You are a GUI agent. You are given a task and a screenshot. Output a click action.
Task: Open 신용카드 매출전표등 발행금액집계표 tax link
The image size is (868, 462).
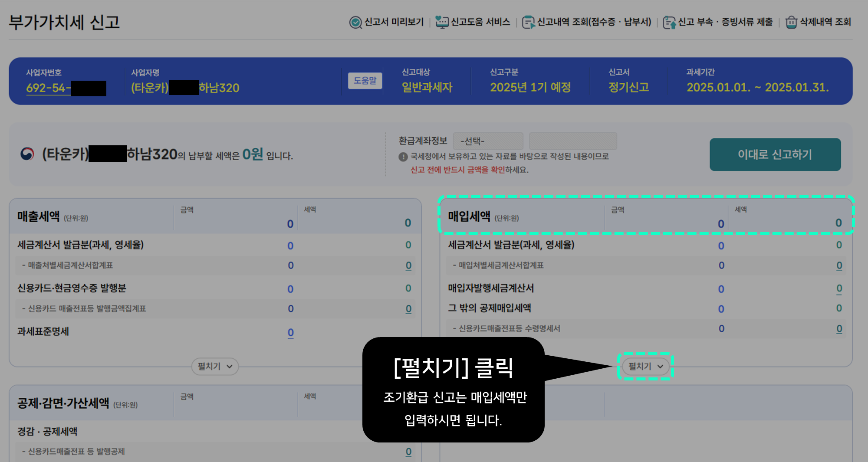(408, 309)
